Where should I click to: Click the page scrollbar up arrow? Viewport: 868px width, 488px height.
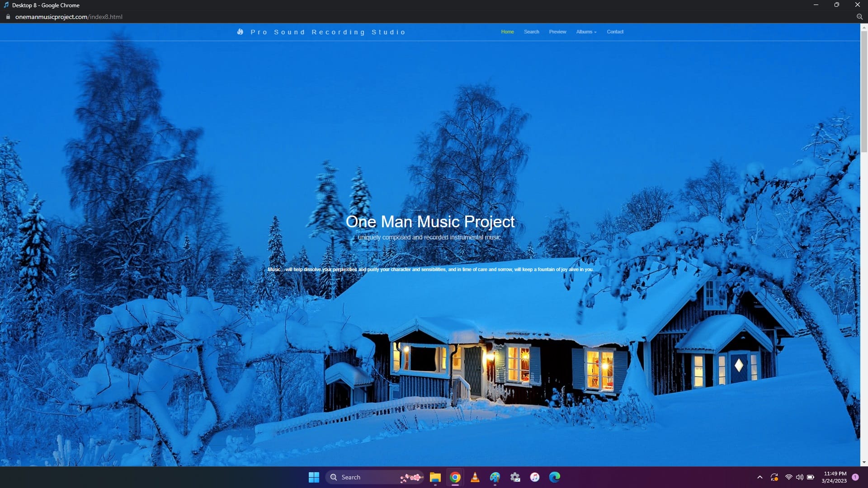coord(864,27)
